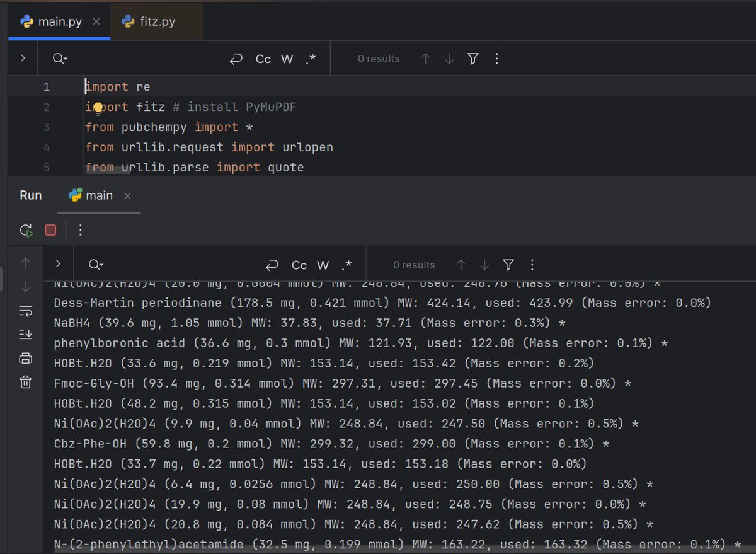Click the NaBH4 output line
This screenshot has width=756, height=554.
click(x=309, y=323)
